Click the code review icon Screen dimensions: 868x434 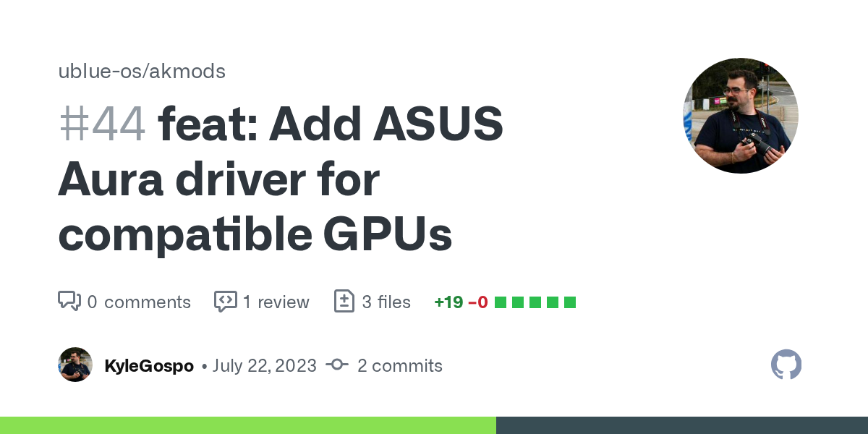click(225, 302)
